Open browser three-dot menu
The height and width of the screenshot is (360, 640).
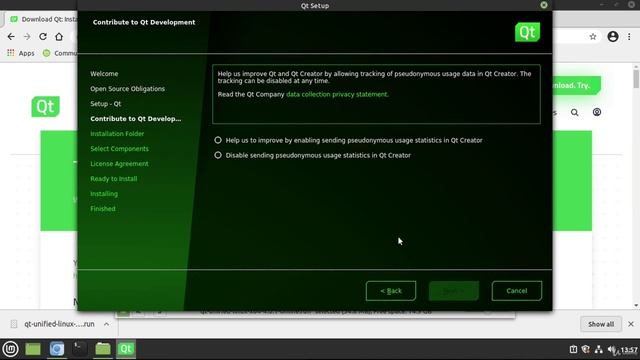tap(629, 37)
